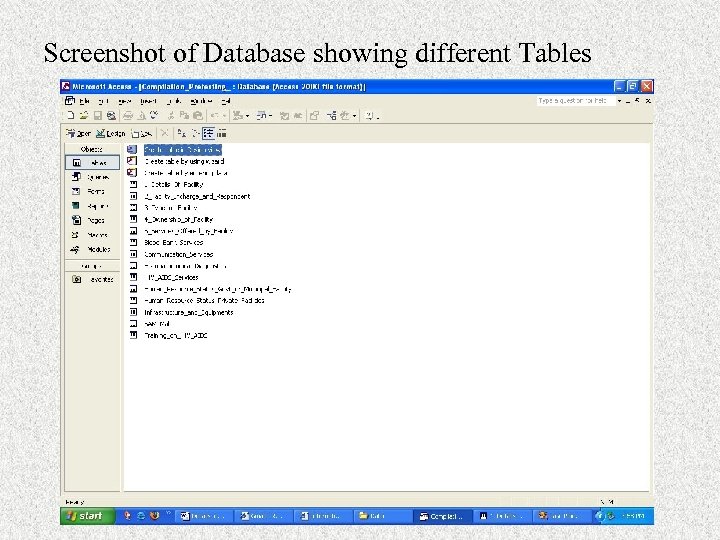Viewport: 720px width, 540px height.
Task: Toggle the List view button
Action: coord(208,133)
